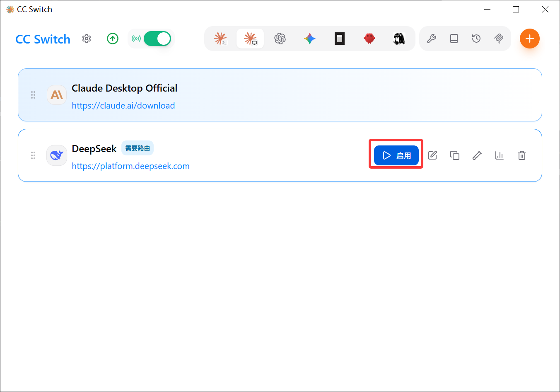Open the anime girl avatar tab
The height and width of the screenshot is (392, 560).
[x=399, y=39]
